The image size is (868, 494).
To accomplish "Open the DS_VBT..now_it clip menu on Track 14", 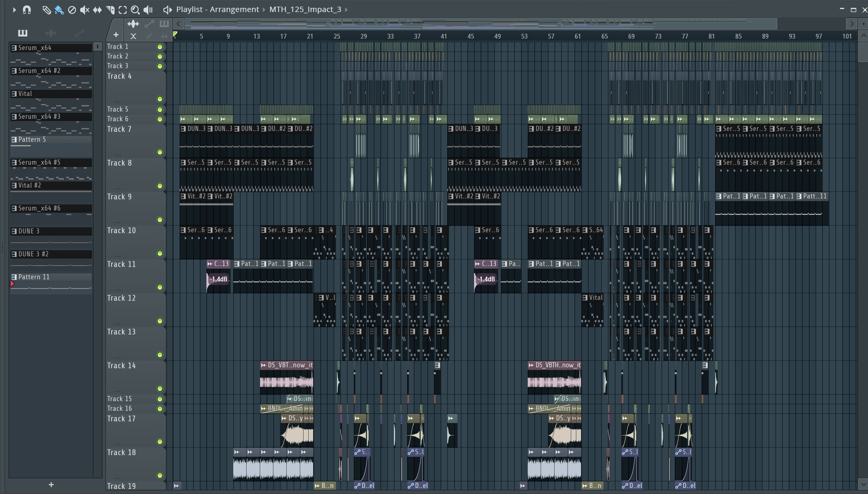I will point(263,365).
